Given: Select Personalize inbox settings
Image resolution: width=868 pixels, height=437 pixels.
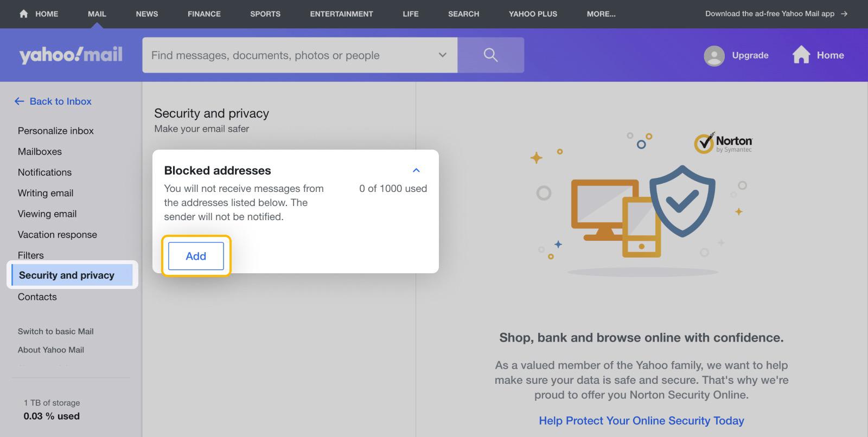Looking at the screenshot, I should pyautogui.click(x=55, y=131).
